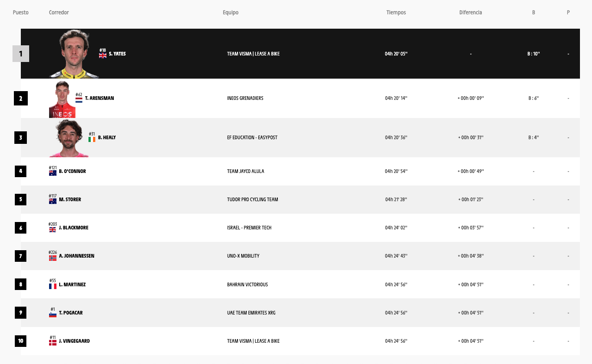Click the British flag next to S. Yates
This screenshot has width=592, height=364.
coord(103,55)
